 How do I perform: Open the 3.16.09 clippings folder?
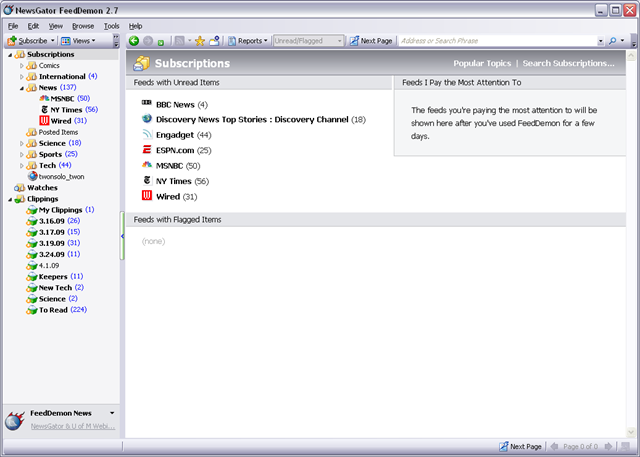pyautogui.click(x=53, y=221)
